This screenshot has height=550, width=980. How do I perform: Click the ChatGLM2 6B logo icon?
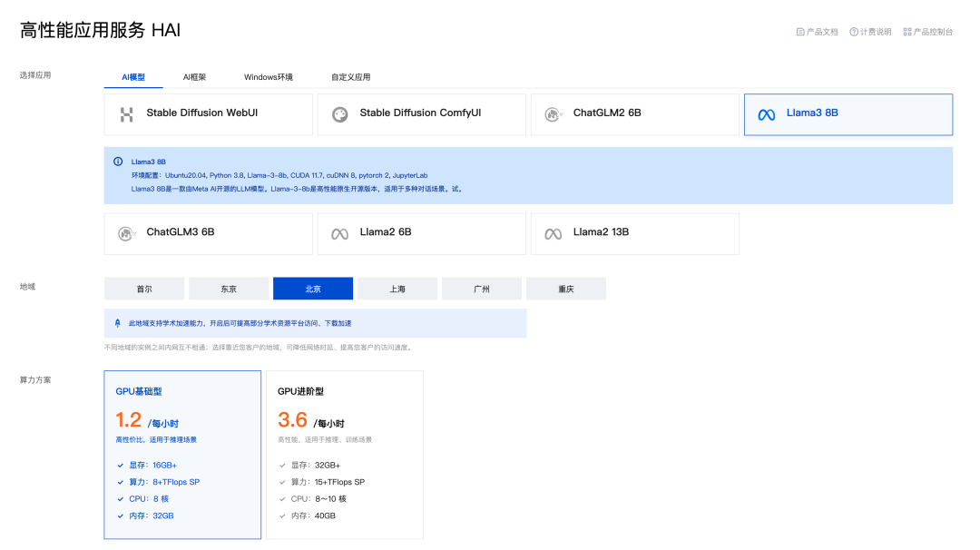[x=553, y=114]
